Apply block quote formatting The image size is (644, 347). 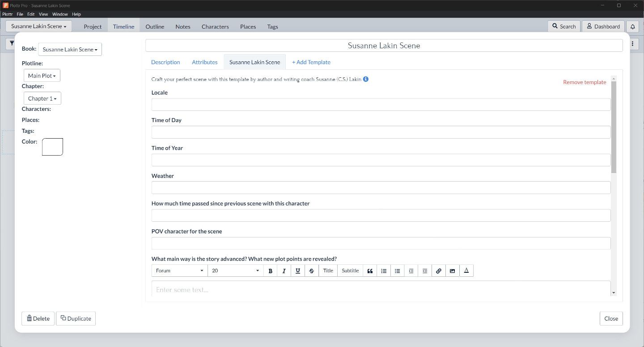tap(370, 271)
